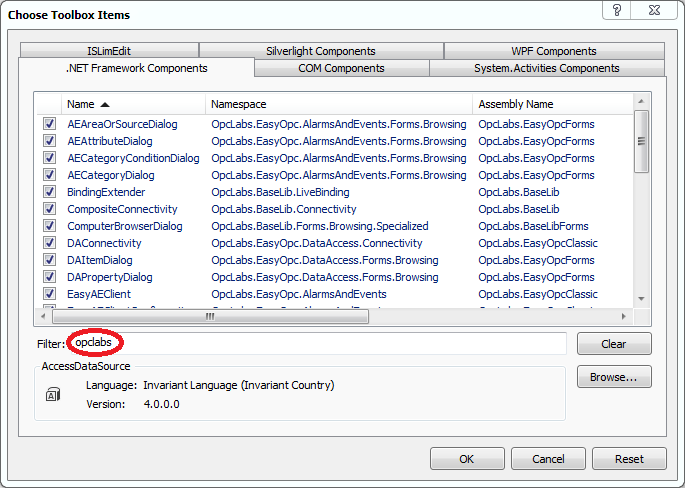Click the horizontal scrollbar left arrow
Viewport: 685px width, 488px height.
pos(43,316)
